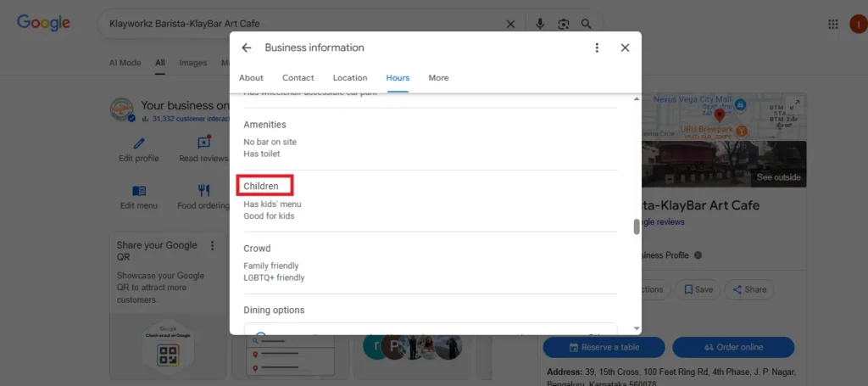868x386 pixels.
Task: Click the Reserve a table button
Action: point(604,347)
